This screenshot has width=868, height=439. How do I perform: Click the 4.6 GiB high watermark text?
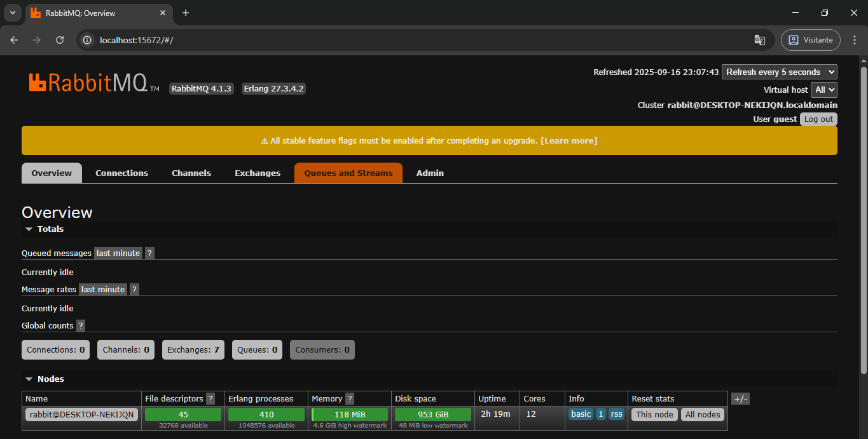350,426
